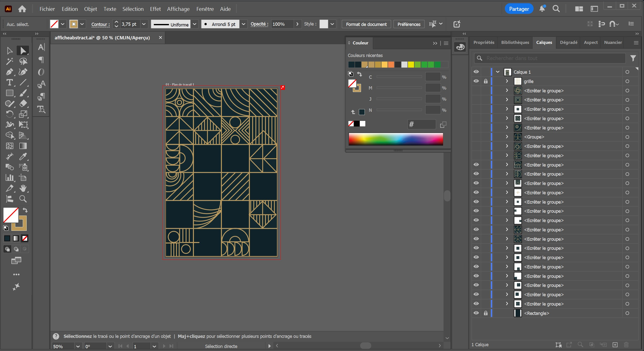644x351 pixels.
Task: Click the Partager button
Action: 519,9
